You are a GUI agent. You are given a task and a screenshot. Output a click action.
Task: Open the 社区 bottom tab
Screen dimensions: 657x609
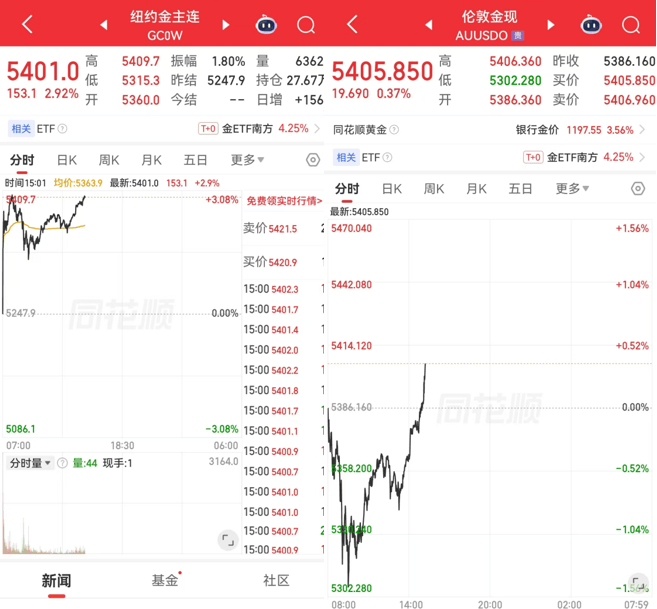[x=276, y=580]
